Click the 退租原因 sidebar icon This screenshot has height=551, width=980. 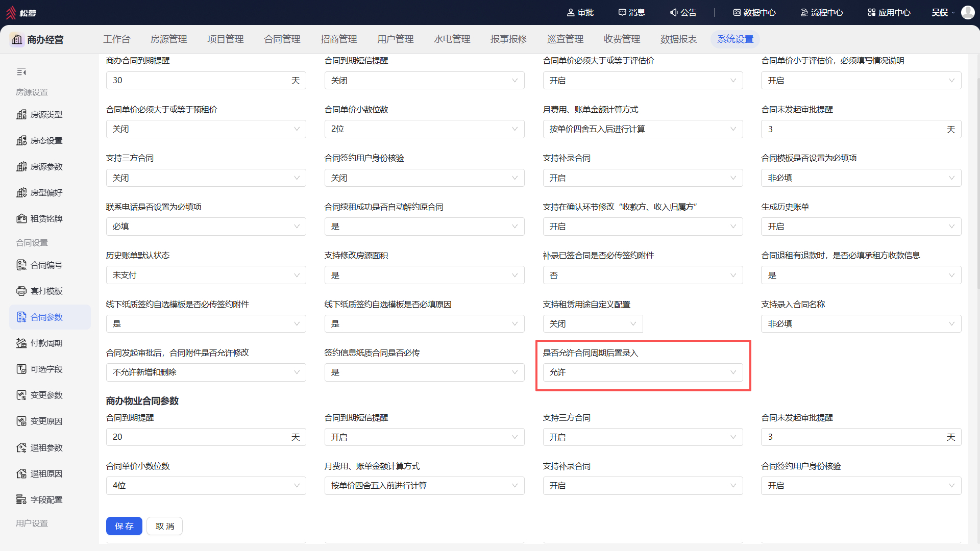click(x=21, y=474)
